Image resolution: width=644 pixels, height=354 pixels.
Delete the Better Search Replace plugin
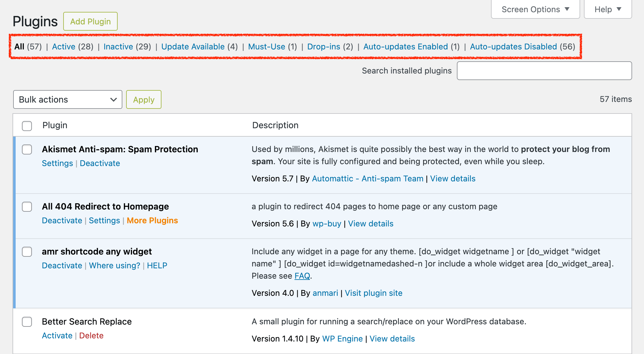pos(91,336)
